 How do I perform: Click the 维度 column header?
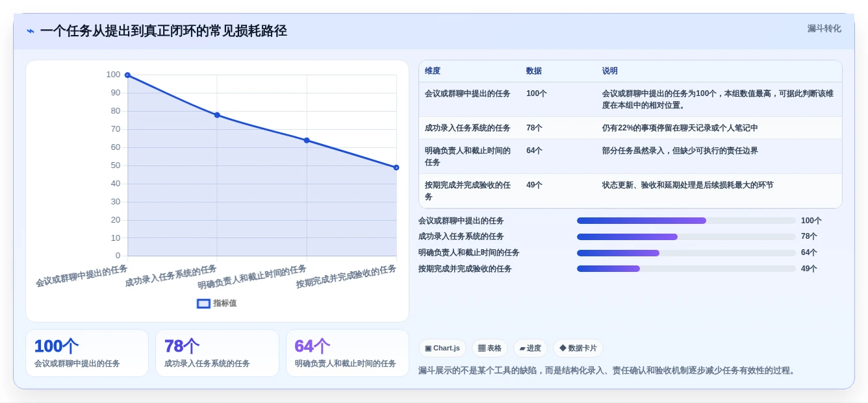(433, 71)
